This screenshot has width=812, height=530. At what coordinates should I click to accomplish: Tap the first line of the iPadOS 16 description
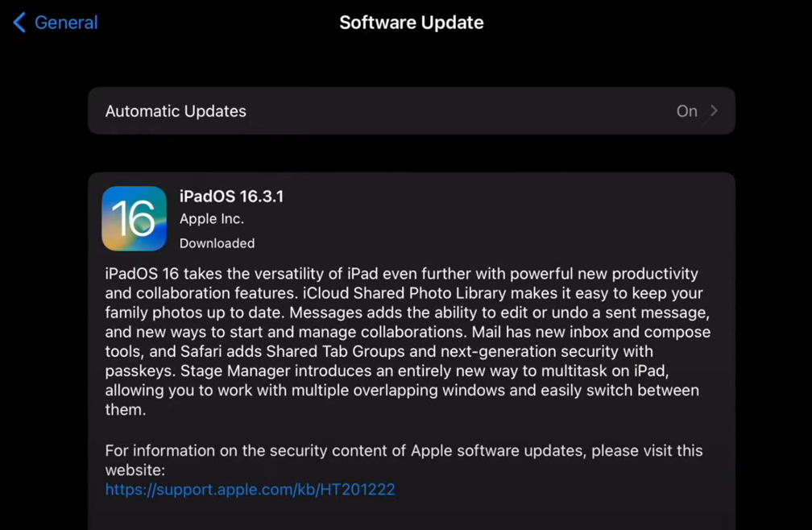401,274
